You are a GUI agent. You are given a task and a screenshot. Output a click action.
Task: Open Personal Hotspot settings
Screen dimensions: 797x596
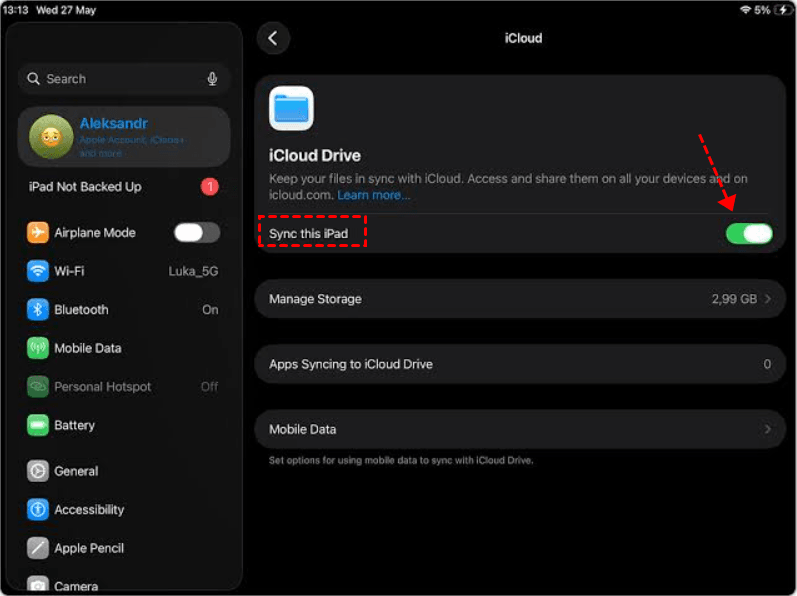(x=123, y=387)
